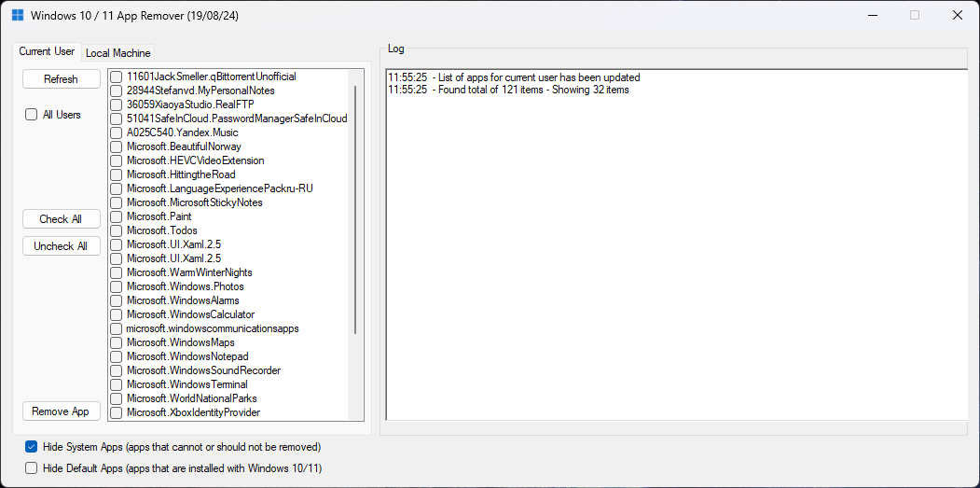The height and width of the screenshot is (488, 980).
Task: Click the Refresh button
Action: point(62,78)
